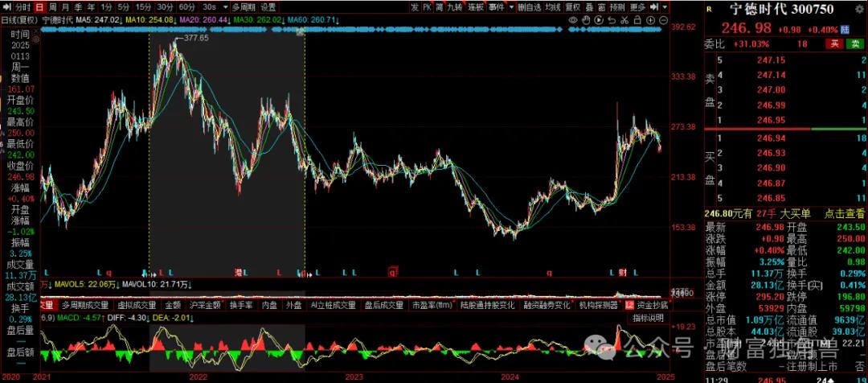Open the dropdown arrow after 30s
Screen dimensions: 868x383
coord(225,7)
